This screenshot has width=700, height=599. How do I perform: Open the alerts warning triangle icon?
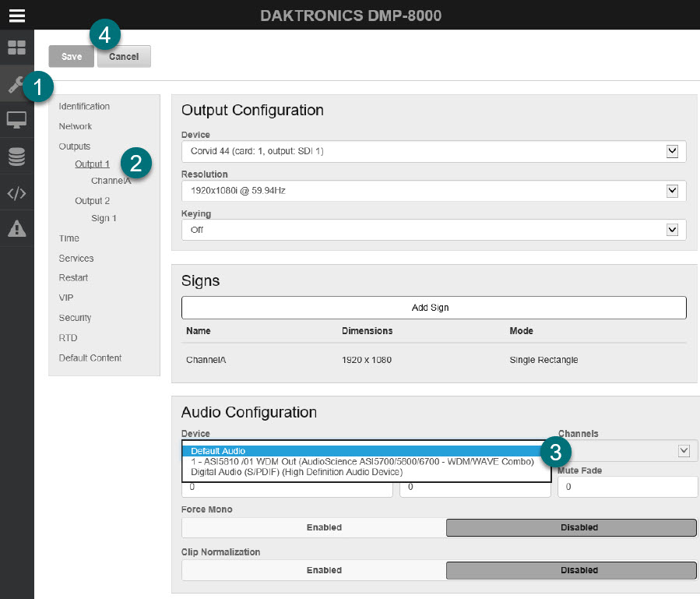(x=16, y=228)
